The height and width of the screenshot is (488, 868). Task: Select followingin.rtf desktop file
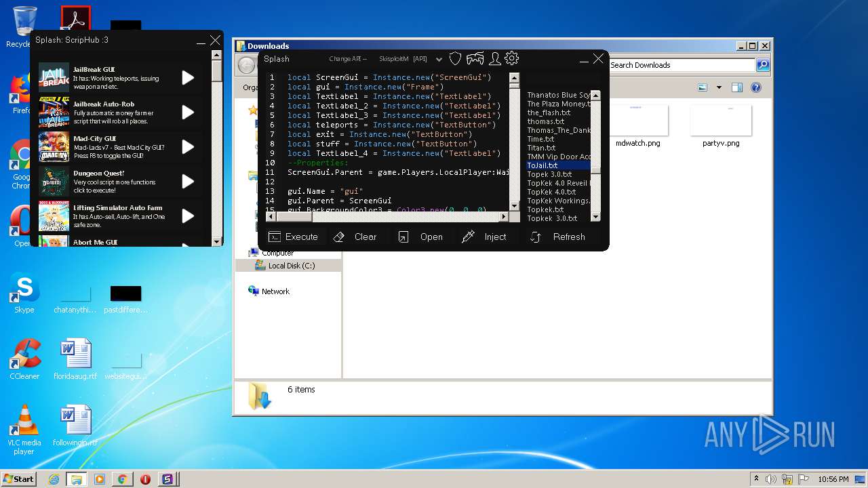pos(75,426)
